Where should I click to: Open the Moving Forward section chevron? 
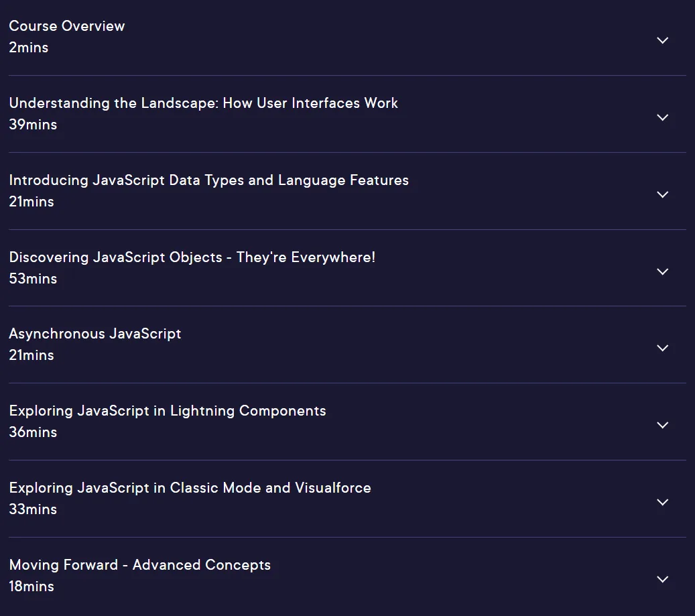pyautogui.click(x=662, y=579)
